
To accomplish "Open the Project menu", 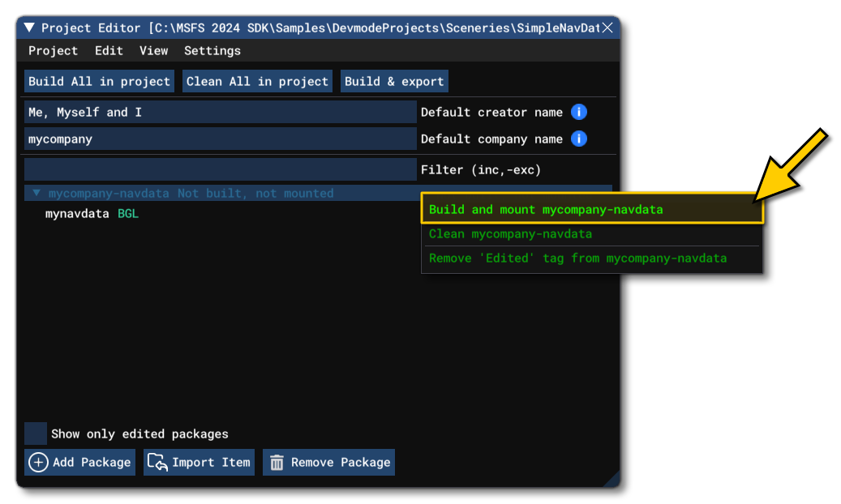I will (x=53, y=50).
